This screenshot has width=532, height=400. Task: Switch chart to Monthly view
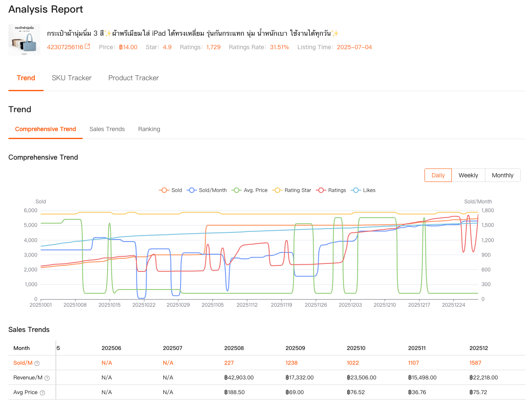(x=503, y=175)
